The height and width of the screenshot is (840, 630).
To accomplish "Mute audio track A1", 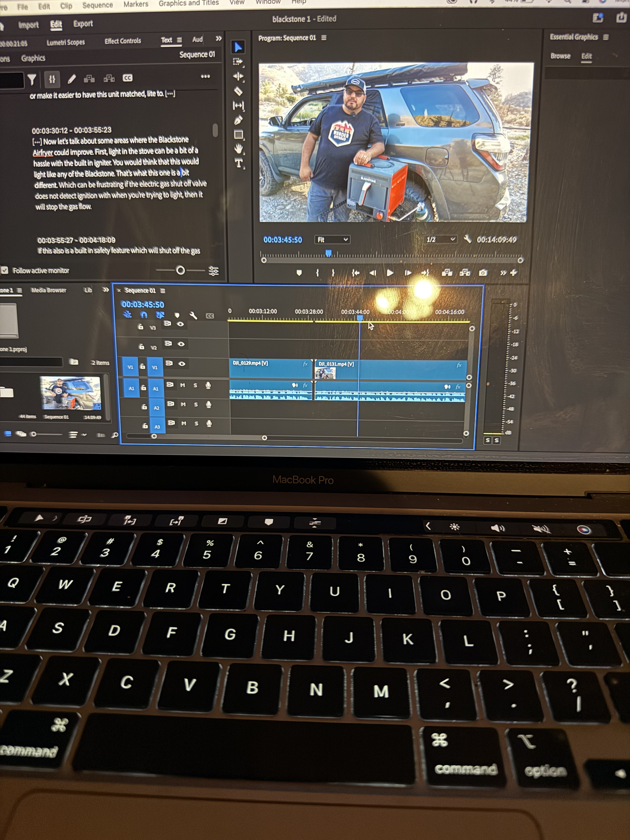I will click(x=183, y=385).
